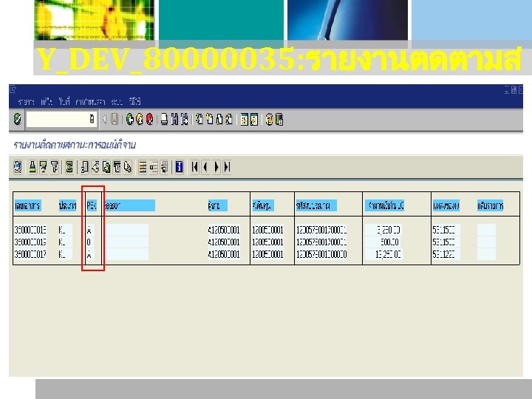
Task: Open the แก้ไข (Edit) menu
Action: point(47,101)
